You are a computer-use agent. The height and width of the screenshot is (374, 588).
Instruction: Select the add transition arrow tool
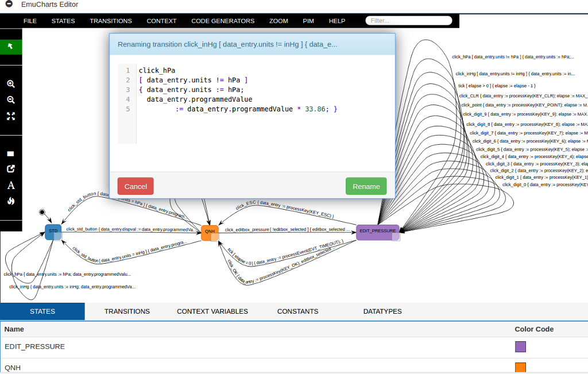click(x=11, y=169)
